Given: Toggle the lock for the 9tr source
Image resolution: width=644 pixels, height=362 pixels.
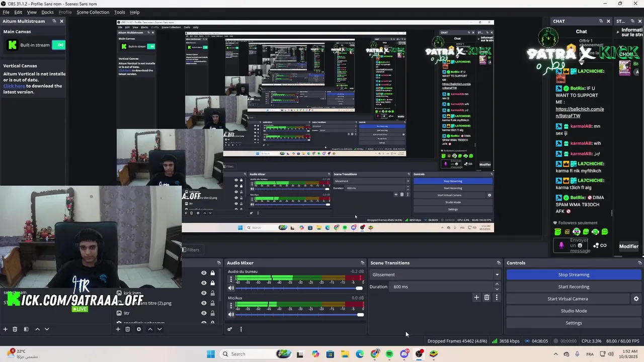Looking at the screenshot, I should (x=212, y=313).
